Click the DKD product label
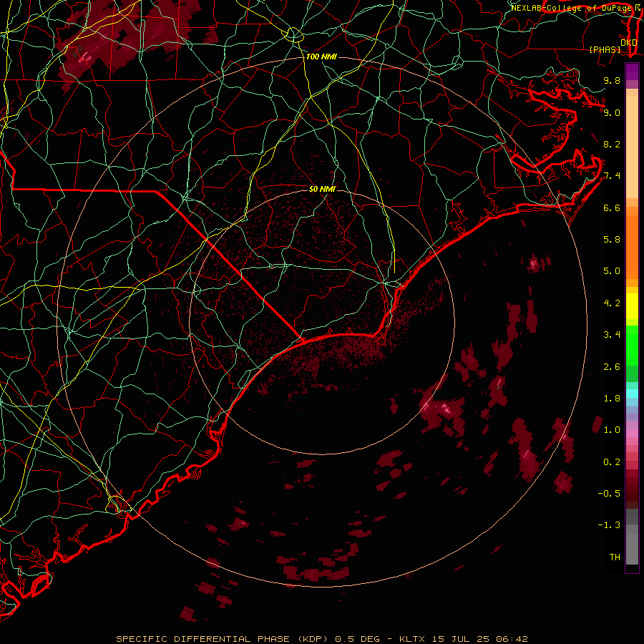Viewport: 644px width, 644px height. (629, 43)
